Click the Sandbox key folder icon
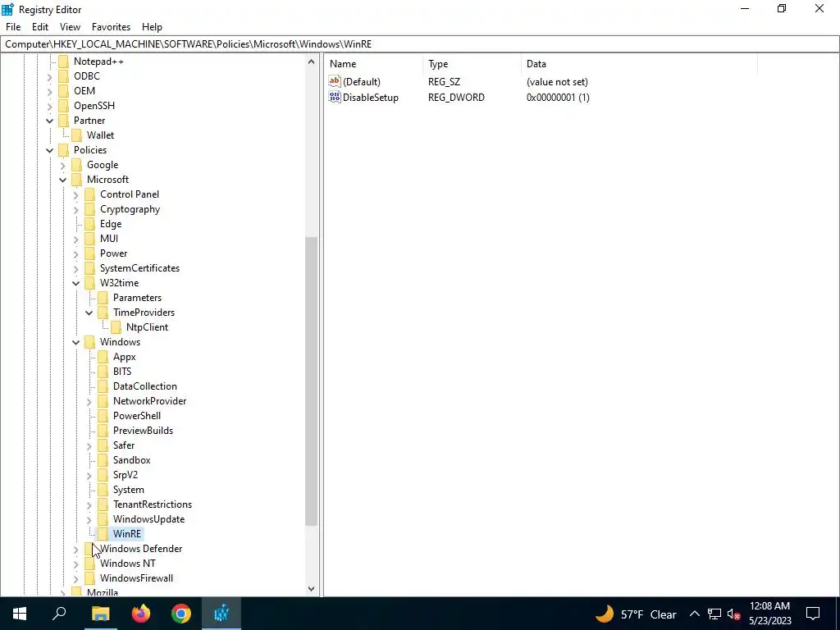This screenshot has width=840, height=630. pyautogui.click(x=103, y=459)
